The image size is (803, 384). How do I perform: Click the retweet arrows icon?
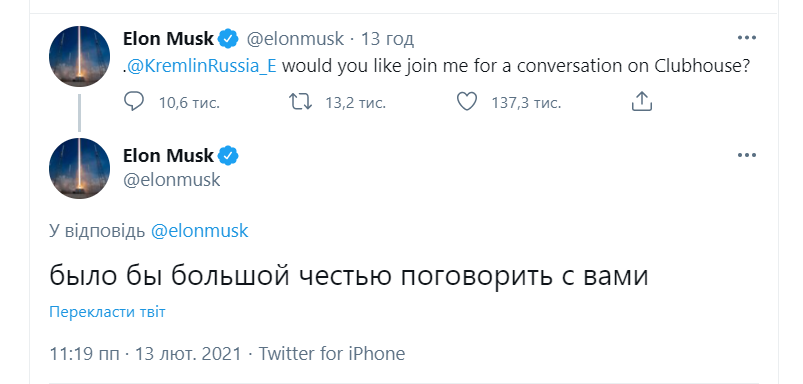(300, 102)
